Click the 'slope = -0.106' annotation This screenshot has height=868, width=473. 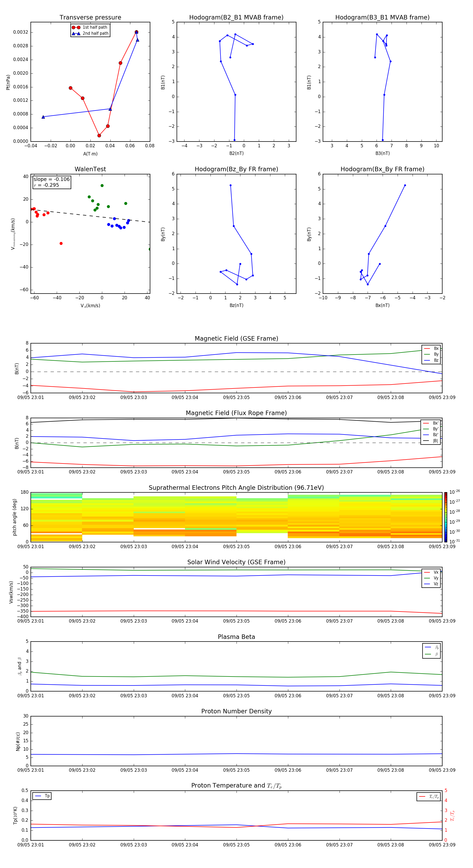[52, 179]
